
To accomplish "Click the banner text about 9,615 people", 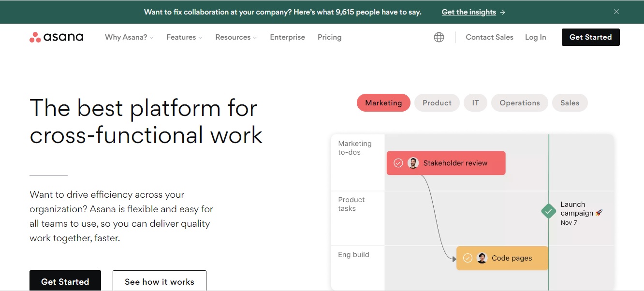I will 283,12.
